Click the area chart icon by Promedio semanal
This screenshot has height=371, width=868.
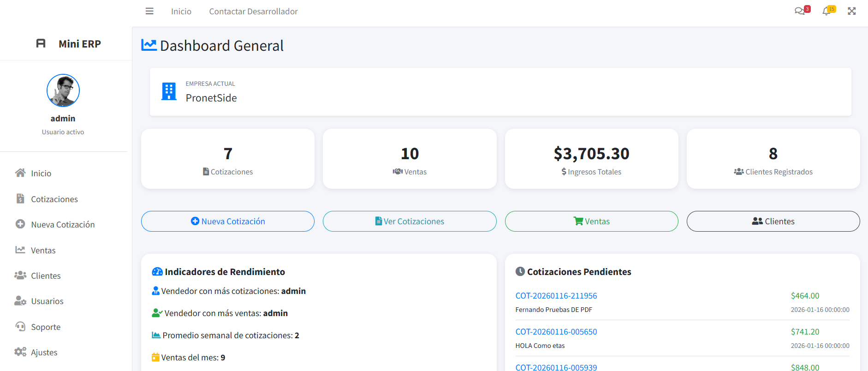[156, 335]
